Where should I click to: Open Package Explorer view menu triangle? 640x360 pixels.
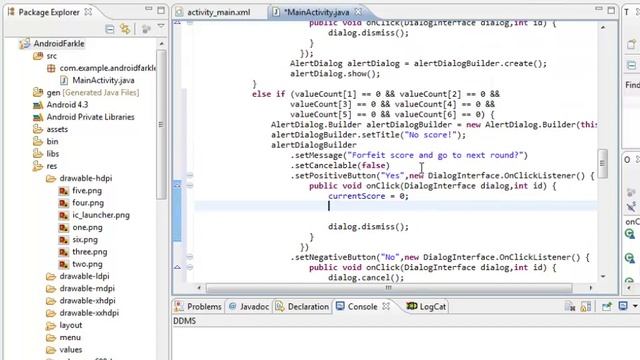coord(161,27)
